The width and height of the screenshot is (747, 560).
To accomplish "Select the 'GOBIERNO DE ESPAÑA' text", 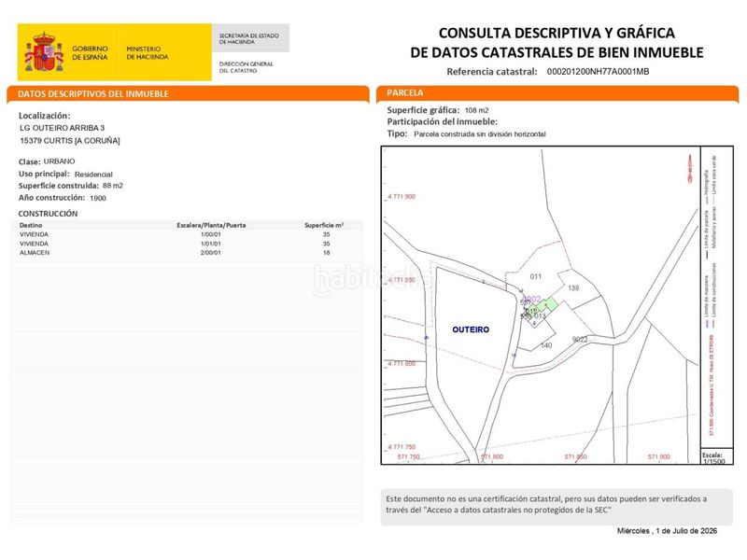I will click(90, 52).
